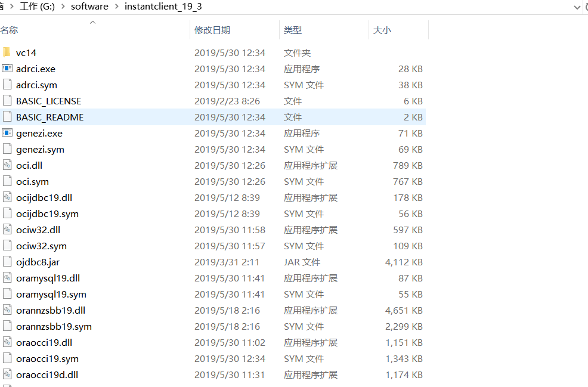Select the ociw32.sym file name
The height and width of the screenshot is (387, 588).
(41, 246)
